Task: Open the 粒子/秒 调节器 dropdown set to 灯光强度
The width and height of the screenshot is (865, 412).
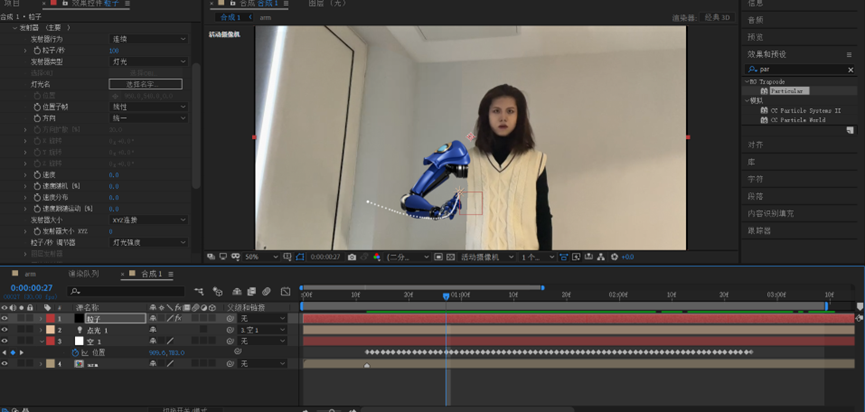Action: tap(148, 243)
